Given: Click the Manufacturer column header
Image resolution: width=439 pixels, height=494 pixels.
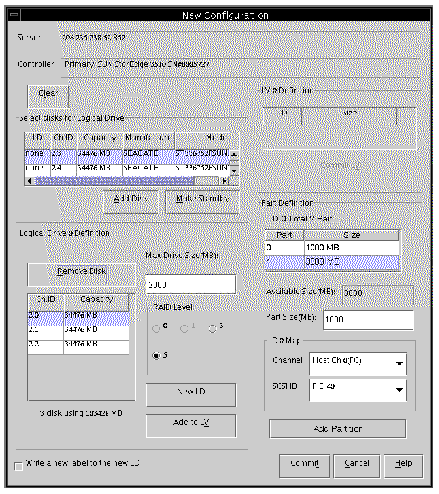Looking at the screenshot, I should [149, 139].
